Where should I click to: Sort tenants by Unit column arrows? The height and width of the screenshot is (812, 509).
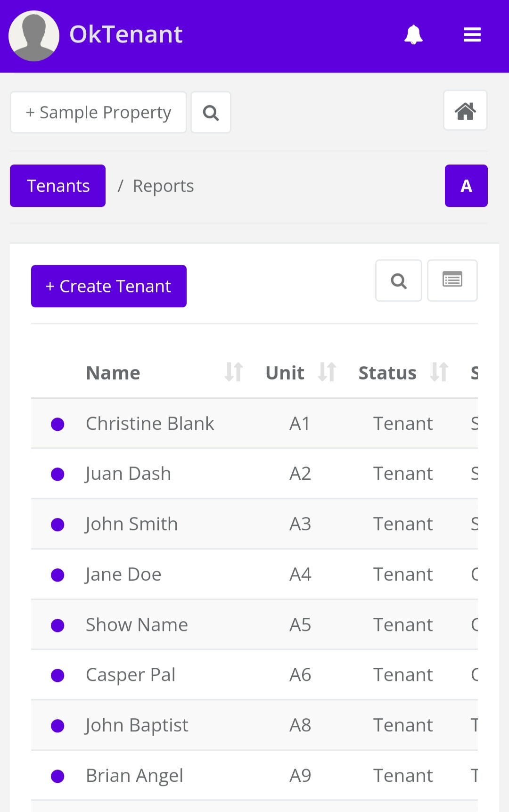pyautogui.click(x=327, y=372)
